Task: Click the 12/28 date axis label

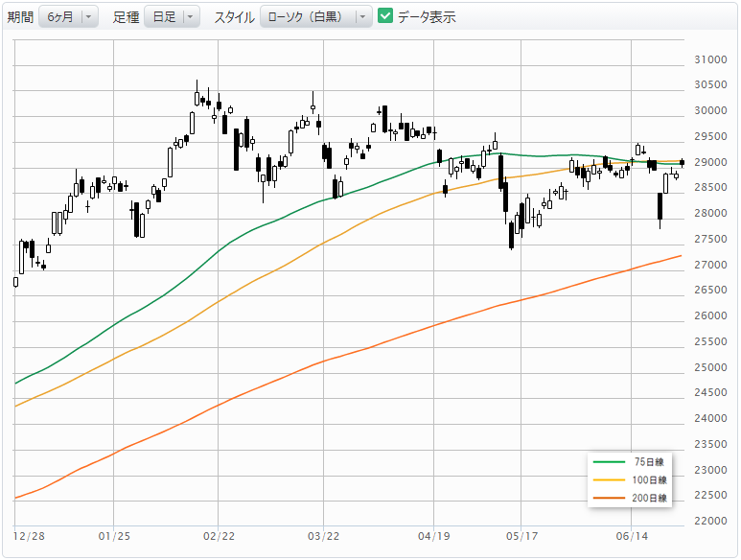Action: (x=29, y=536)
